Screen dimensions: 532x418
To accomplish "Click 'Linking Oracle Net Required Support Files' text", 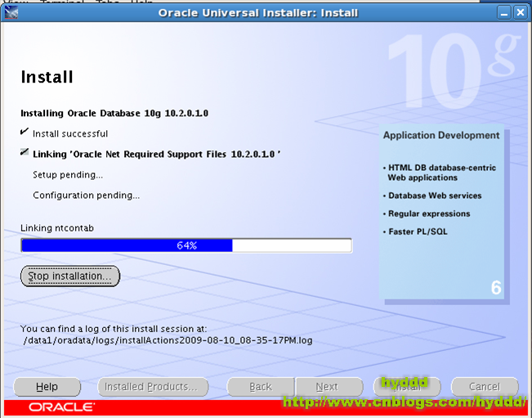I will pos(157,155).
